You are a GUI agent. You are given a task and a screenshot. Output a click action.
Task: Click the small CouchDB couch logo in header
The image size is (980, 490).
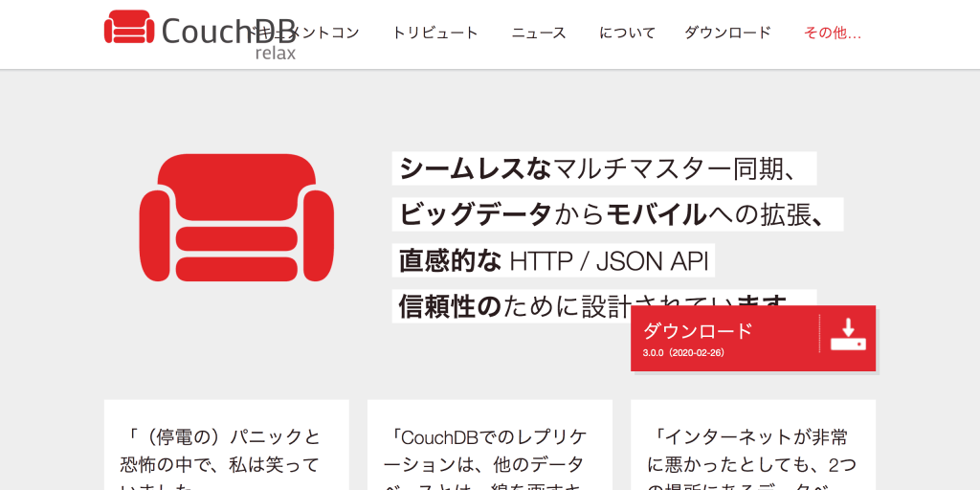coord(128,27)
